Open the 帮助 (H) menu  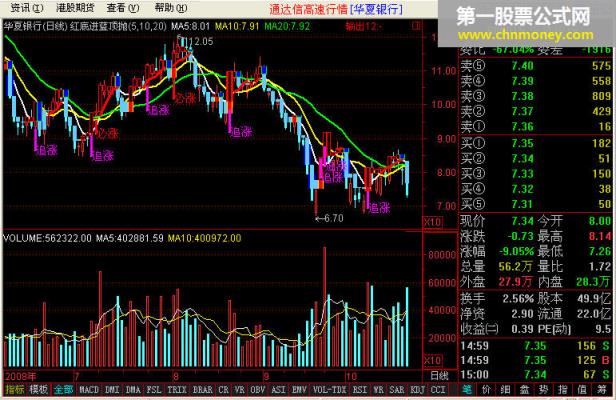tap(170, 7)
